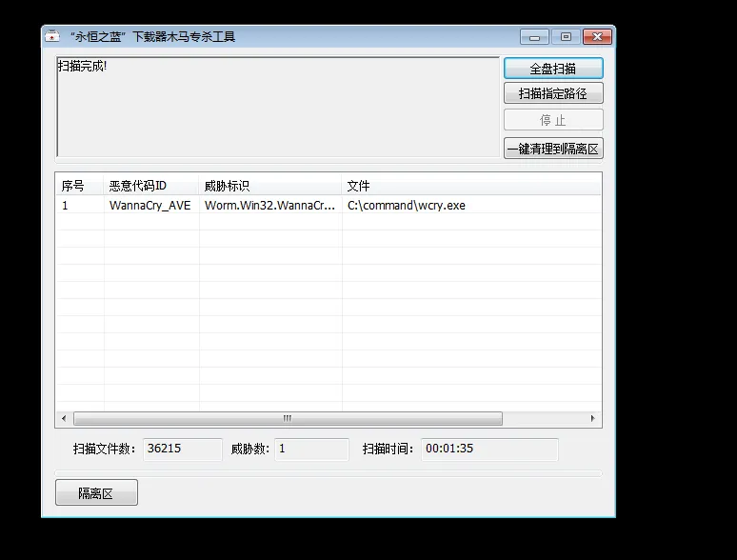This screenshot has width=737, height=560.
Task: Maximize the 永恒之蓝 tool window
Action: [x=566, y=37]
